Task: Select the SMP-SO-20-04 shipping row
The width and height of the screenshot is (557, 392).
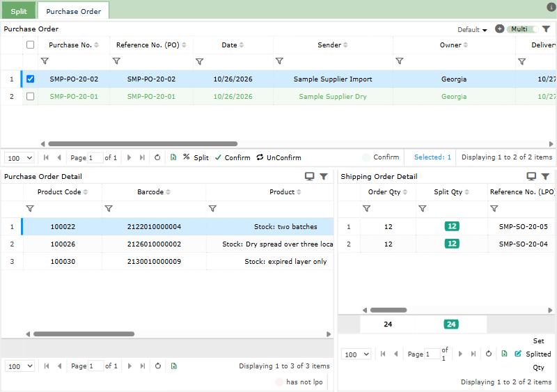Action: point(448,244)
